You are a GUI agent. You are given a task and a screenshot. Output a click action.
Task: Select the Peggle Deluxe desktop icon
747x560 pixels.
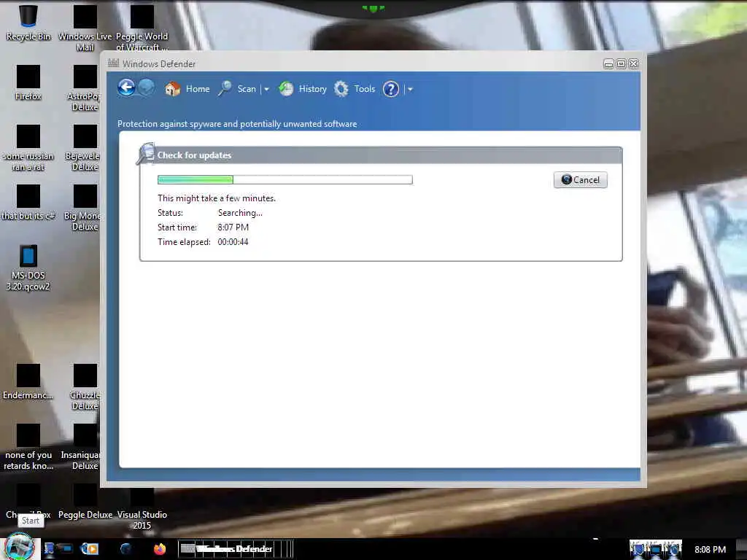click(x=85, y=502)
